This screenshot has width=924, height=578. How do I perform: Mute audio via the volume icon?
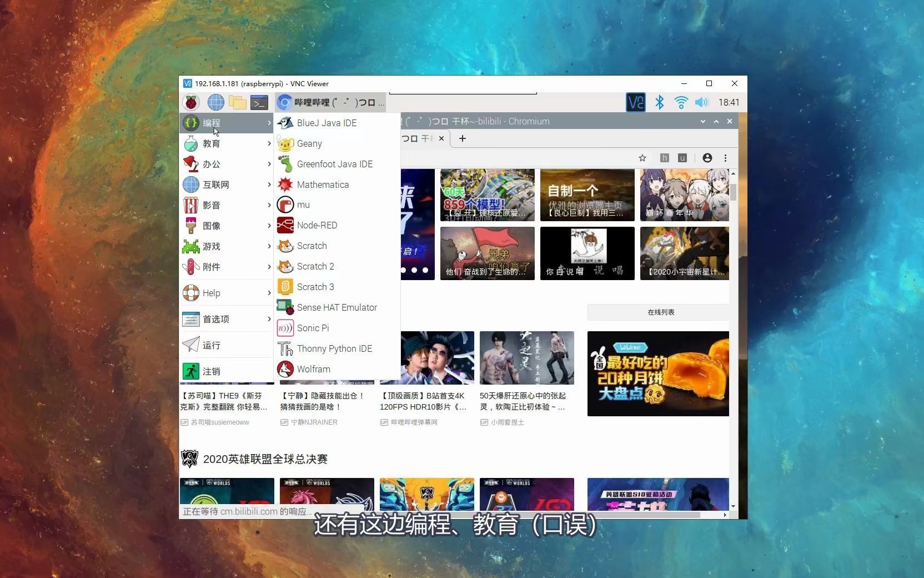pyautogui.click(x=702, y=102)
